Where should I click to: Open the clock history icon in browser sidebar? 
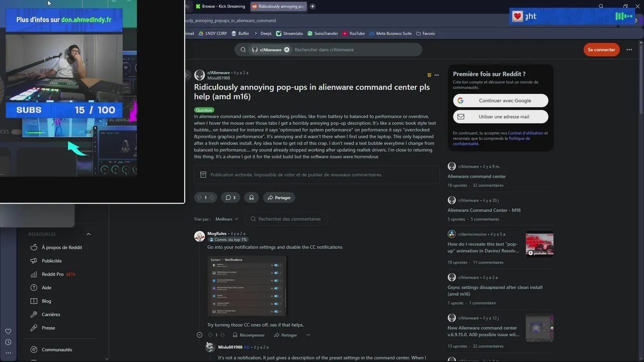click(8, 342)
